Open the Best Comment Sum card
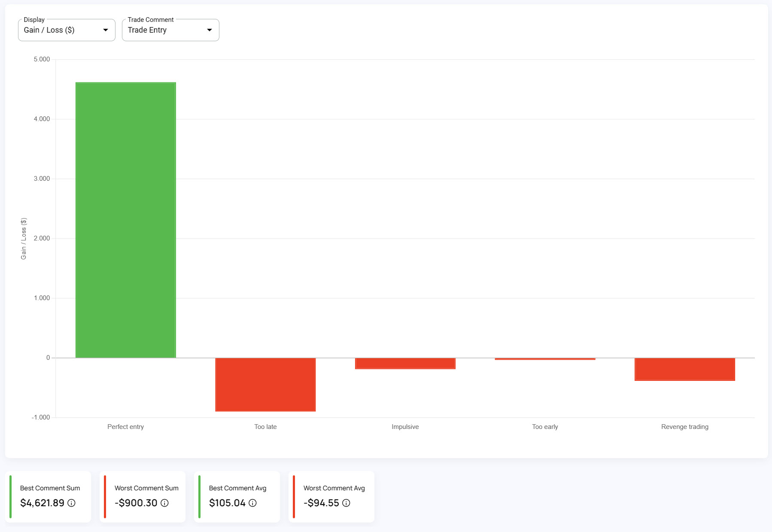 (x=48, y=497)
